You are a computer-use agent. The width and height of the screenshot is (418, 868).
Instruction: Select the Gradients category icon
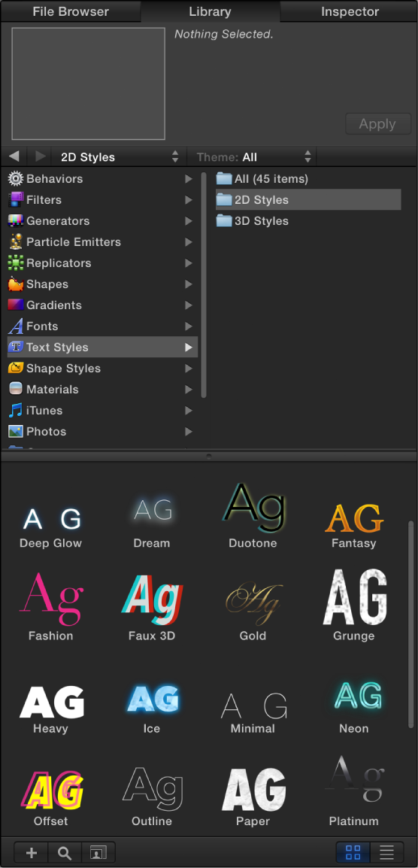point(16,305)
